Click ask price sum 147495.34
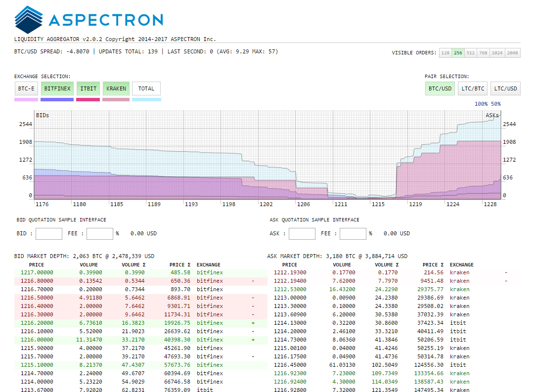This screenshot has height=392, width=535. pos(429,390)
